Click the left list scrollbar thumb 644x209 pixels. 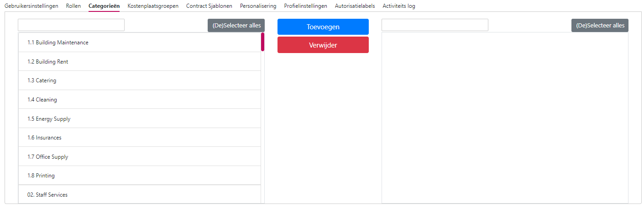[x=262, y=42]
